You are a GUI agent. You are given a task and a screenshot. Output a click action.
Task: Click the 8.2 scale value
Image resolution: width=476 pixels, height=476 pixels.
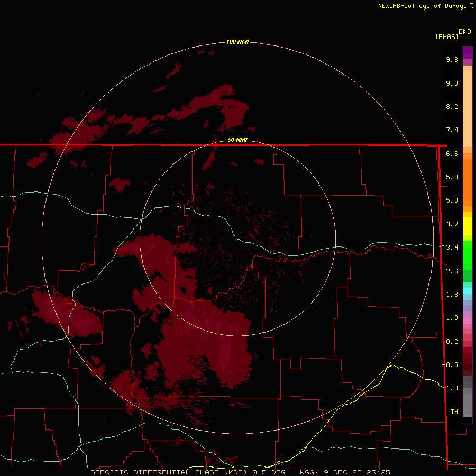coord(452,106)
